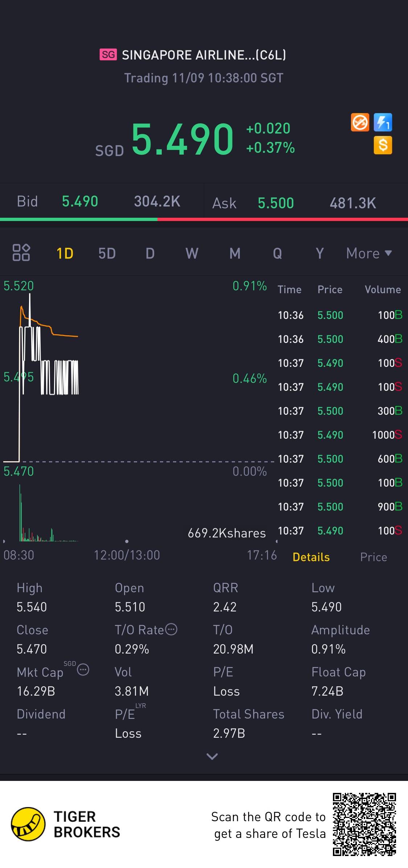The width and height of the screenshot is (408, 868).
Task: Tap the Total Shares value 2.97B
Action: 229,733
